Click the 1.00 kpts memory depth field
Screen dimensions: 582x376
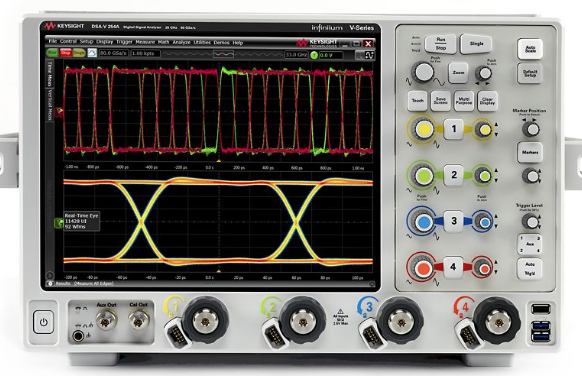click(x=146, y=53)
